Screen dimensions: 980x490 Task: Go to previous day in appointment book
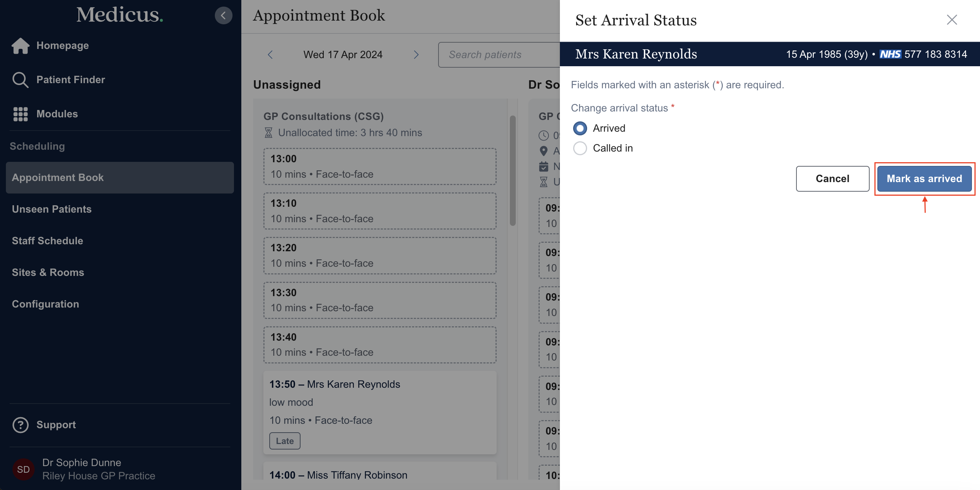[x=270, y=55]
